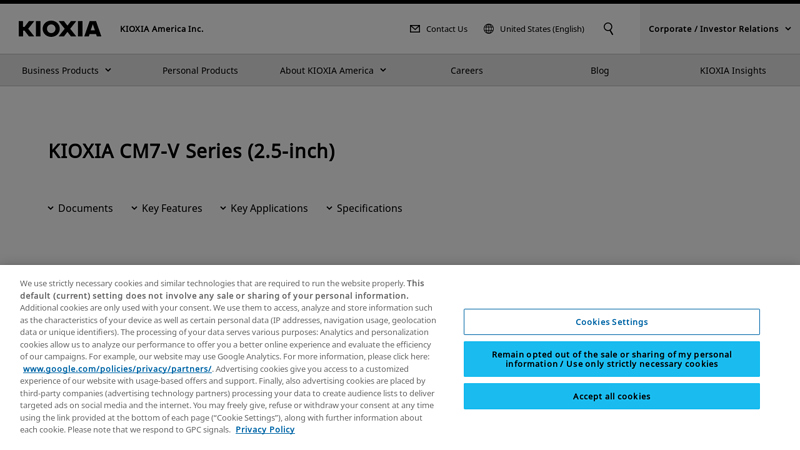Choose Remain opted out, strictly necessary cookies
Image resolution: width=800 pixels, height=450 pixels.
[x=611, y=359]
